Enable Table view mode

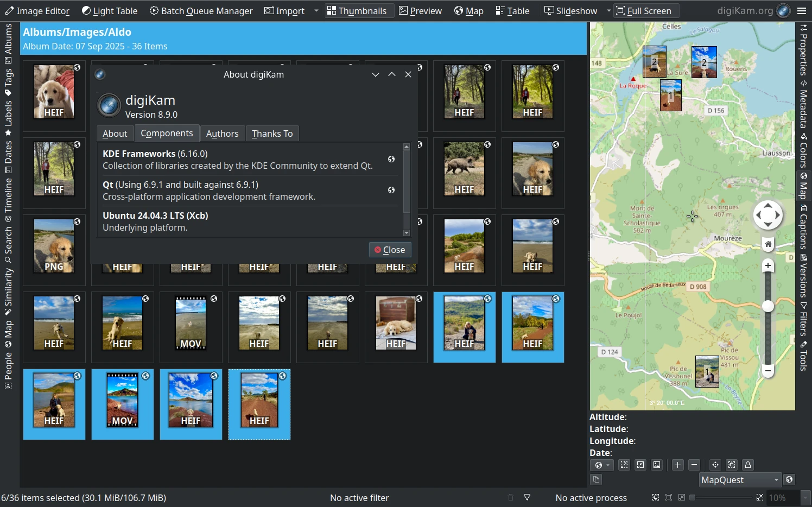[512, 10]
